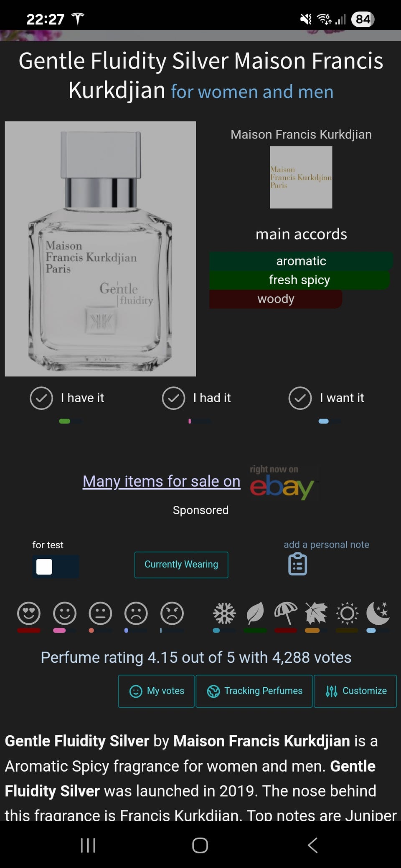
Task: Vote fall with the maple leaf icon
Action: [316, 613]
